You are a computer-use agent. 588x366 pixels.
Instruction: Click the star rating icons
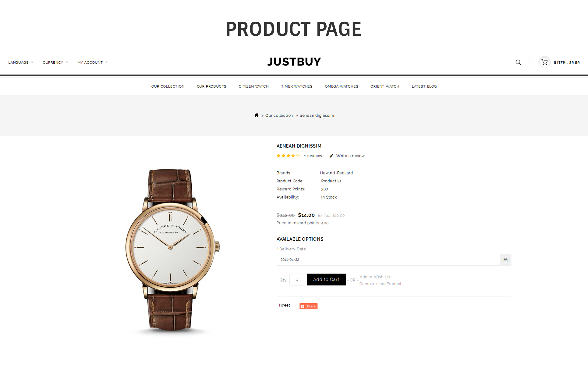[x=288, y=156]
